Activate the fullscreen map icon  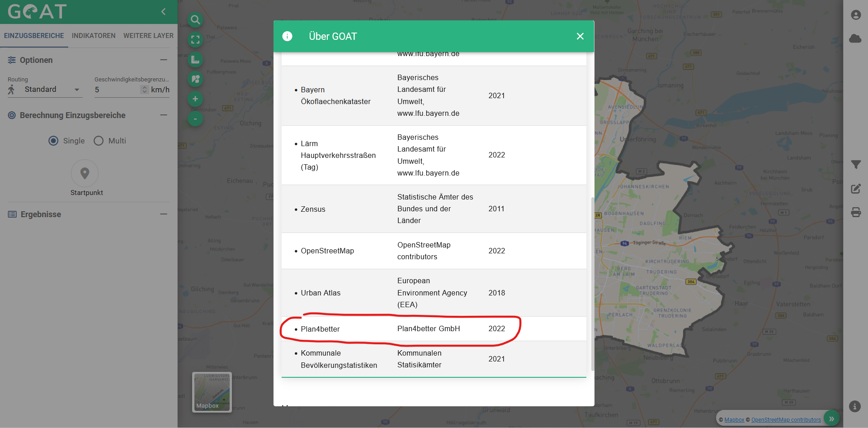coord(195,39)
